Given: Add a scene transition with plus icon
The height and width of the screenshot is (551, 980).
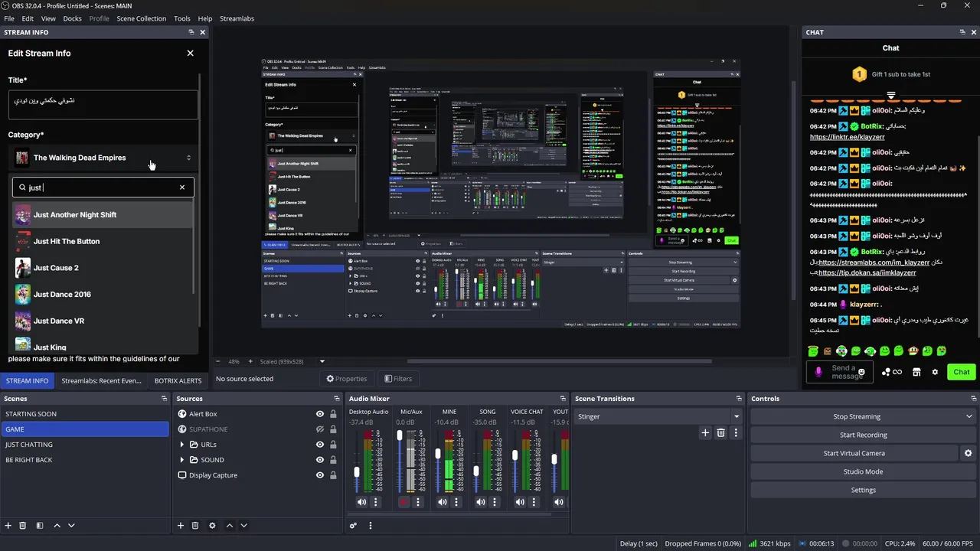Looking at the screenshot, I should tap(705, 433).
